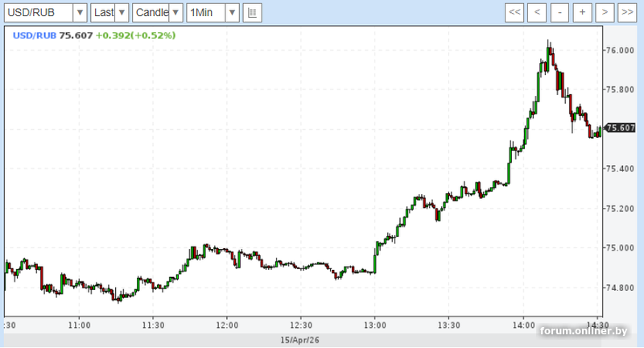Click the 13:00 time axis label
This screenshot has width=644, height=348.
pyautogui.click(x=375, y=325)
